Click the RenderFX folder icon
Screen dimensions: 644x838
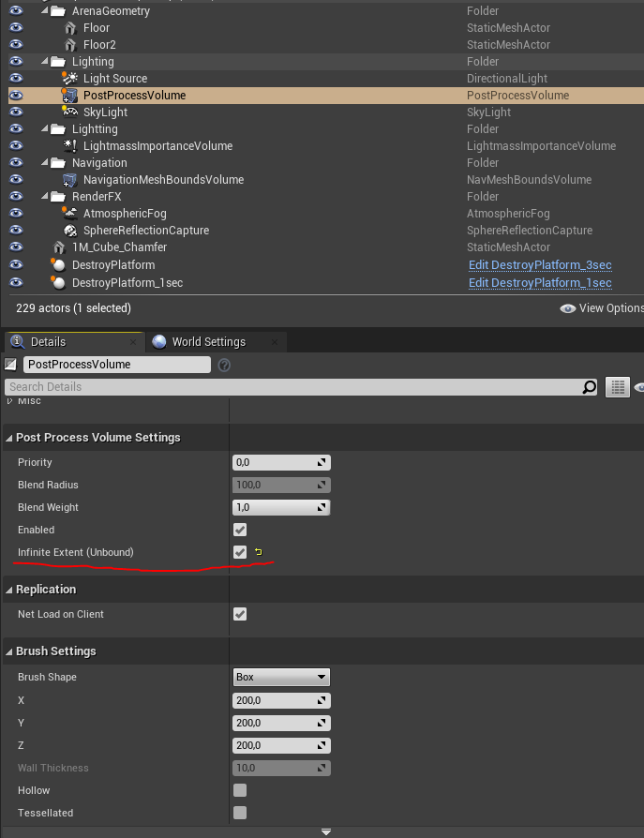pos(58,197)
